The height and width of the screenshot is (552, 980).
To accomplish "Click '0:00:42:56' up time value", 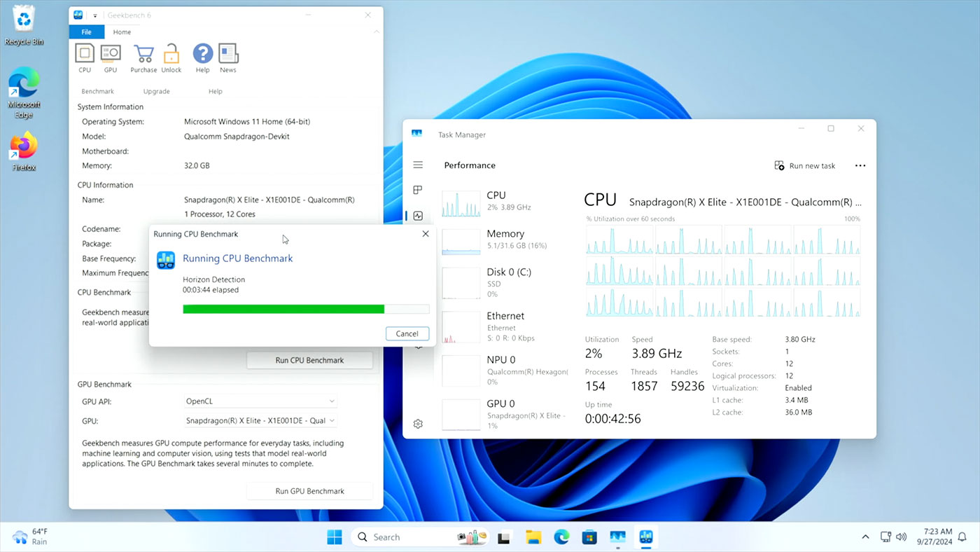I will (612, 419).
